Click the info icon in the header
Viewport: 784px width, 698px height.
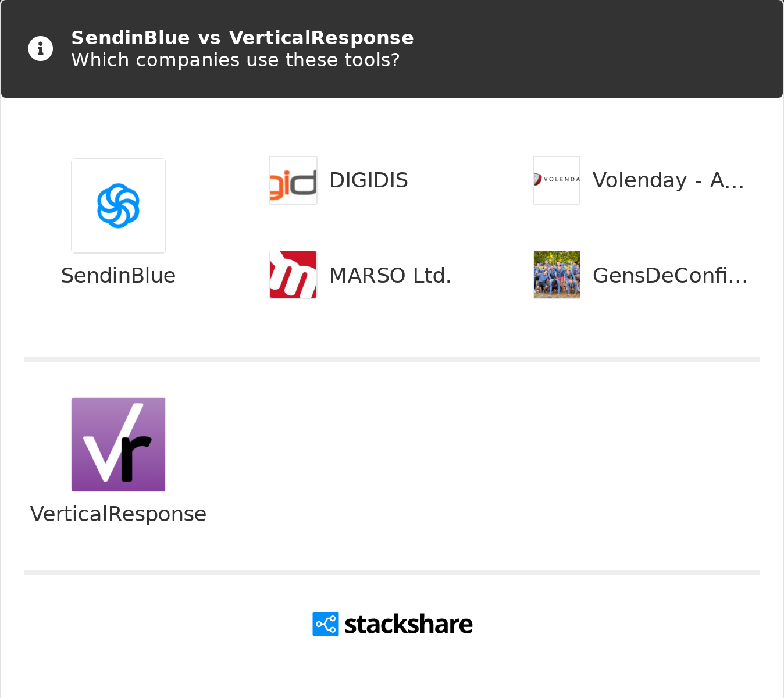(x=41, y=49)
